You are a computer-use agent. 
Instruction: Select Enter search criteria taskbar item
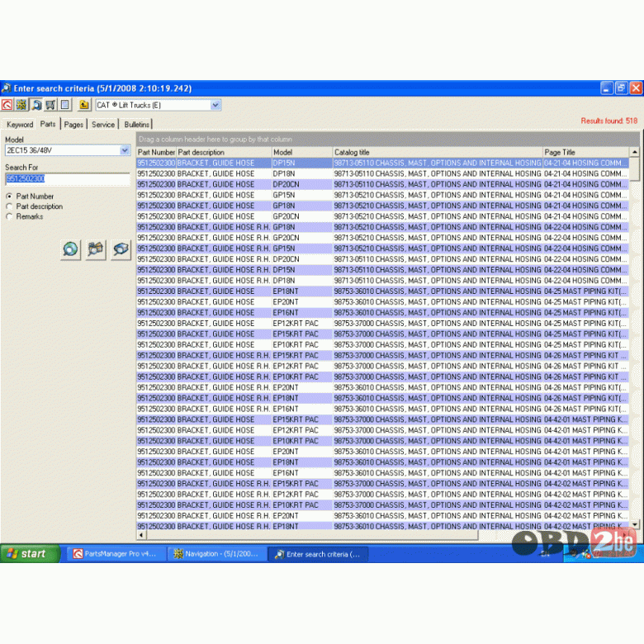(x=319, y=554)
